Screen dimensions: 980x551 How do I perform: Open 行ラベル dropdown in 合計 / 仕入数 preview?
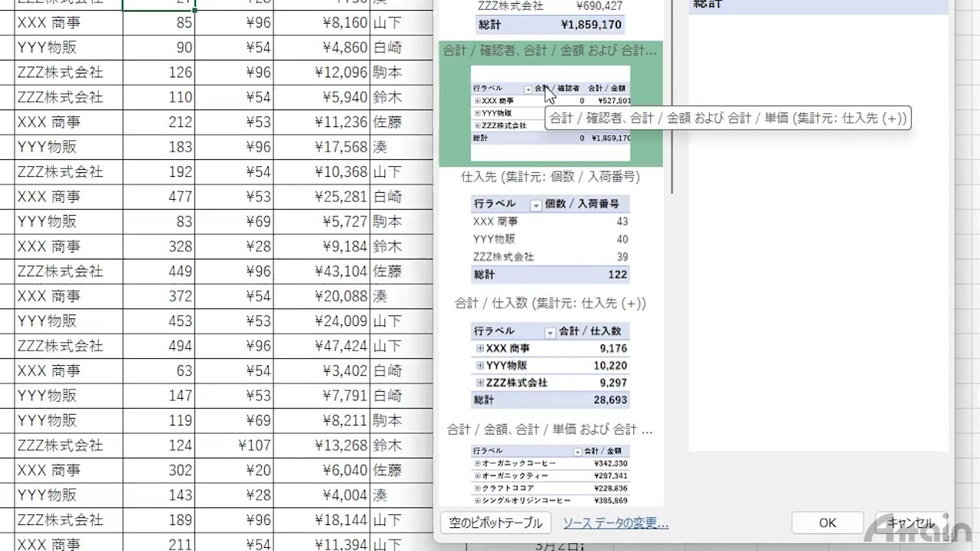(550, 332)
